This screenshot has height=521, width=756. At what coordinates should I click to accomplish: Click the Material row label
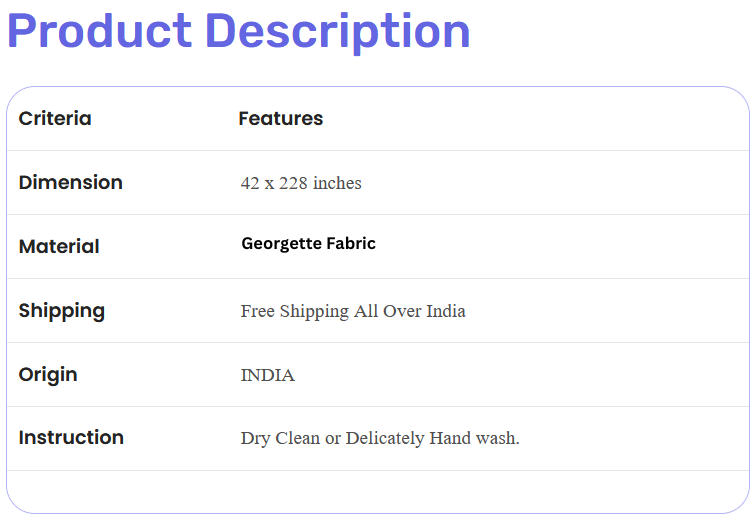pos(59,247)
